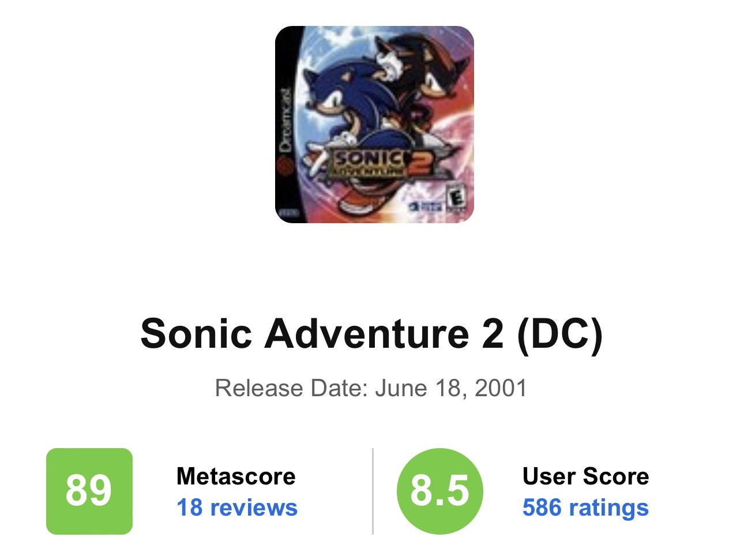
Task: Click the 8.5 digits in the circle
Action: click(440, 491)
